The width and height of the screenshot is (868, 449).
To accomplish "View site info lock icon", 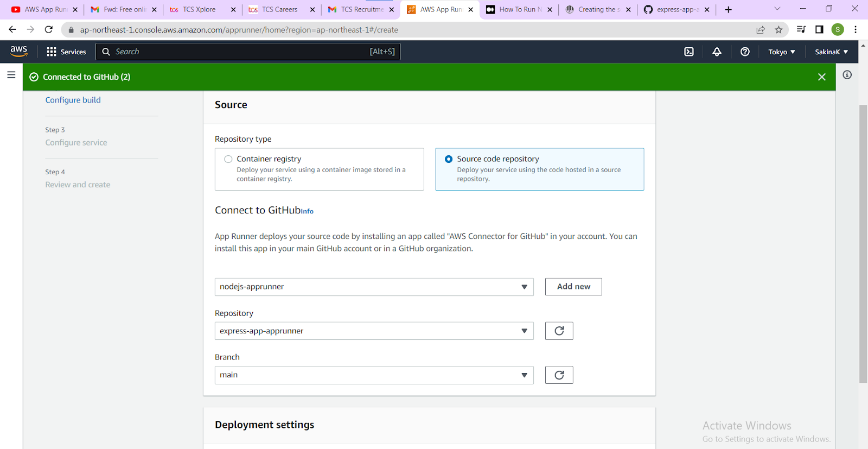I will [71, 30].
